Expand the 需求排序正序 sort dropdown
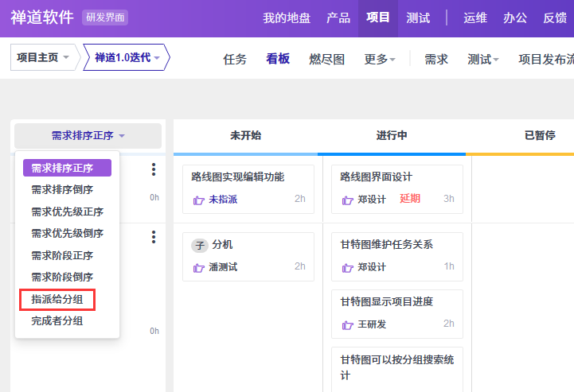Screen dimensions: 574x392 click(x=88, y=136)
